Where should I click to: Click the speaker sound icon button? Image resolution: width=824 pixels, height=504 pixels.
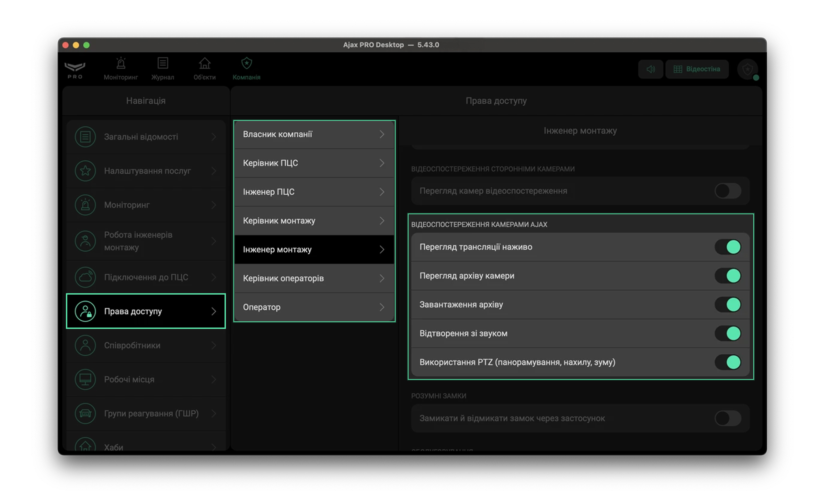(x=651, y=69)
